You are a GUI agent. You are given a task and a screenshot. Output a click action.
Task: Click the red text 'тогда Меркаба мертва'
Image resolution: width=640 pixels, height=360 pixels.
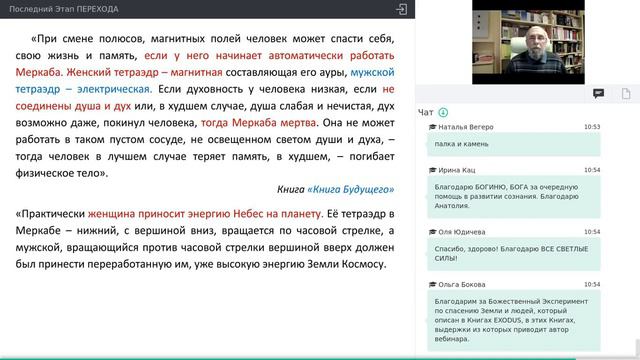(258, 123)
